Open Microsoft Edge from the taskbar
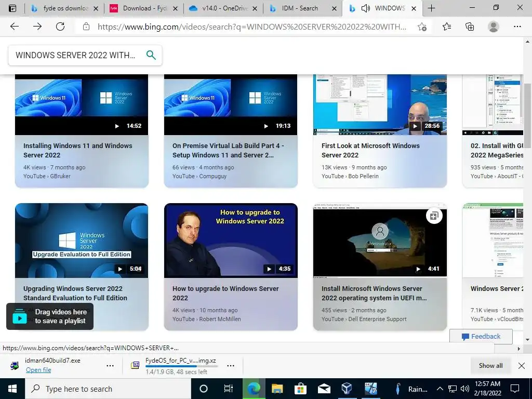Viewport: 532px width, 399px height. [x=254, y=389]
